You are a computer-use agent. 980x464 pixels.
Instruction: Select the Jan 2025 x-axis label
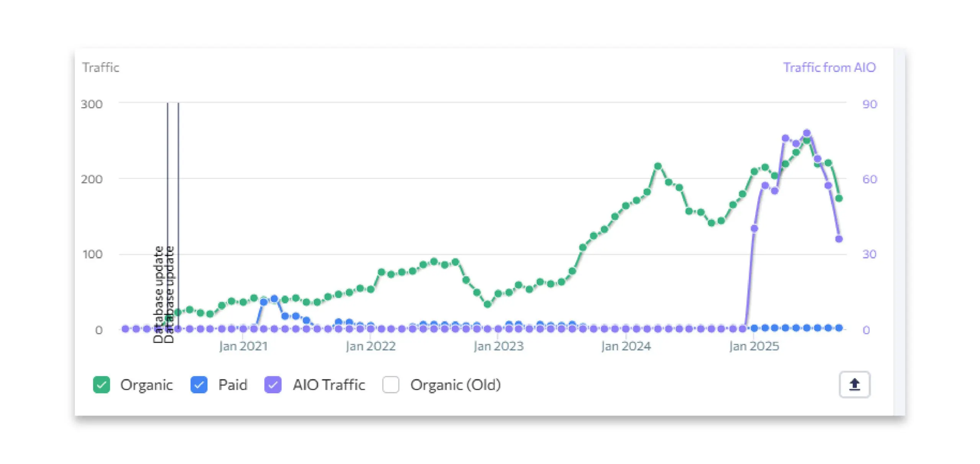[754, 346]
